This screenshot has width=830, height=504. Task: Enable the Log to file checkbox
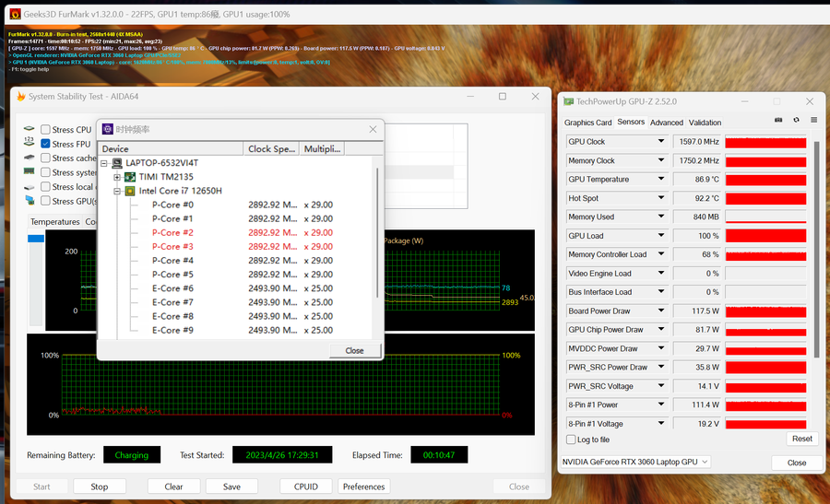pos(571,440)
